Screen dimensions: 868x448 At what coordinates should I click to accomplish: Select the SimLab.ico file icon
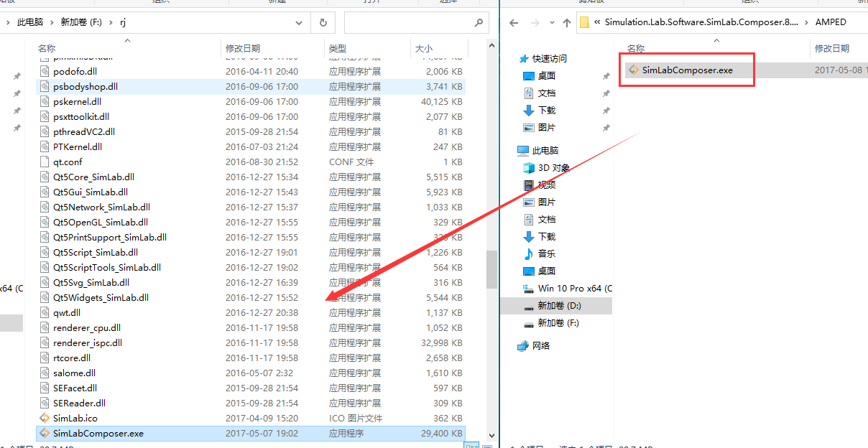pyautogui.click(x=45, y=418)
